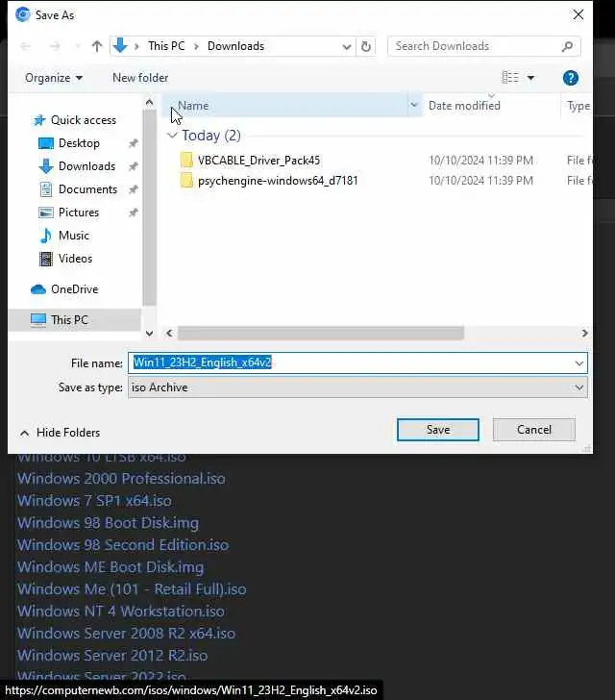Click the Type column header

tap(578, 106)
